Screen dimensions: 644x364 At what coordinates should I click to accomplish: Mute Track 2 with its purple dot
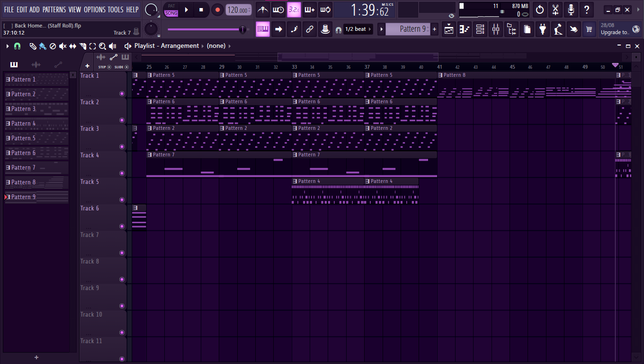[x=122, y=120]
